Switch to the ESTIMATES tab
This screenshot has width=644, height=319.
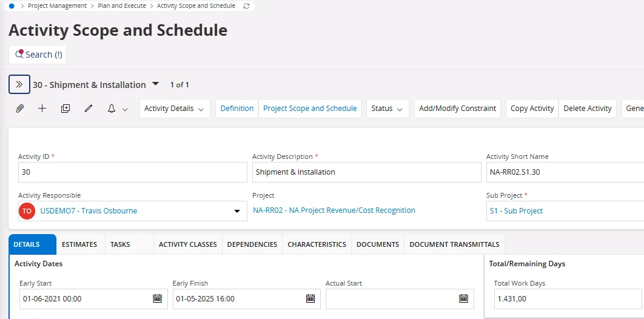(79, 244)
